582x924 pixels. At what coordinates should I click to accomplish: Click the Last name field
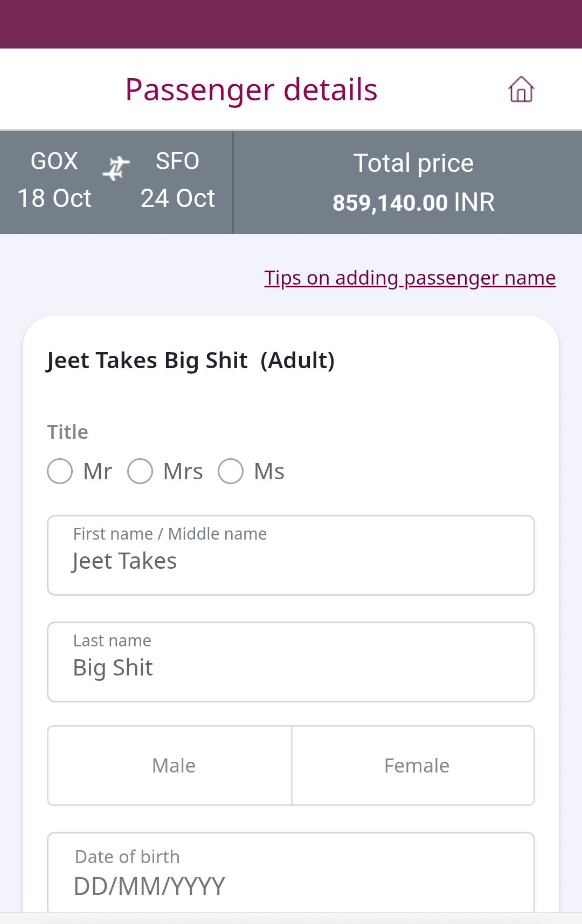(291, 663)
